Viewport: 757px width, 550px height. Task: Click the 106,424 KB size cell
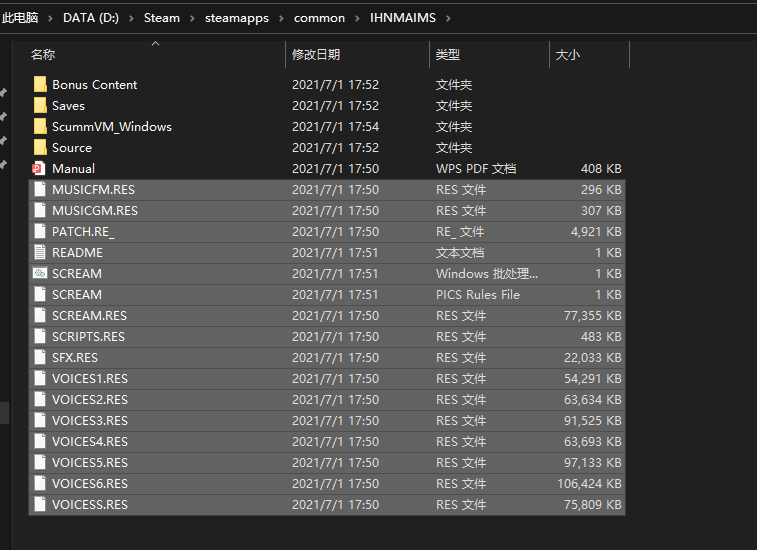click(x=589, y=483)
